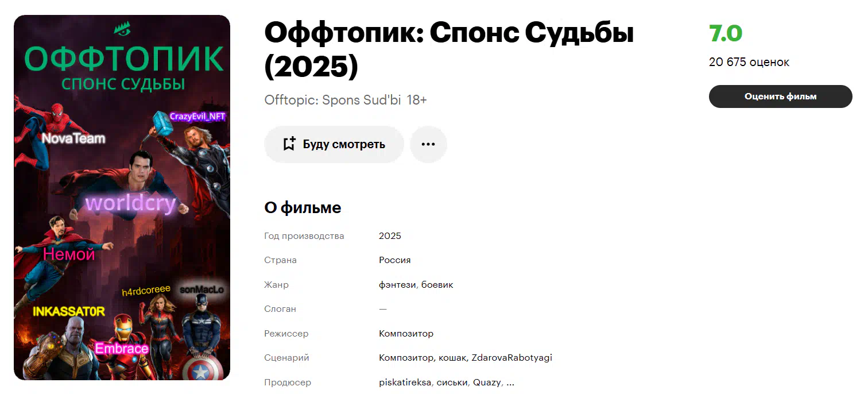The image size is (868, 394).
Task: Click screenwriter кошак link
Action: click(452, 358)
